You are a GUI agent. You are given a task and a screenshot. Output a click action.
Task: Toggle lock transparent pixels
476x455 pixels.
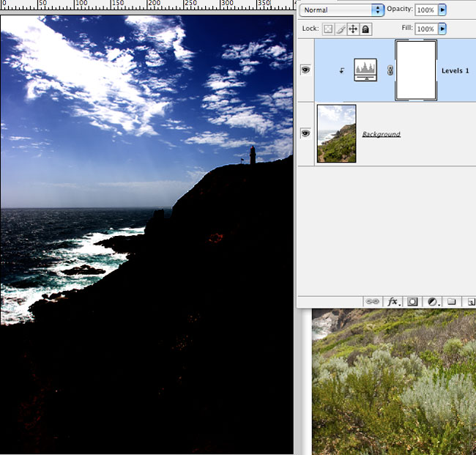[329, 29]
